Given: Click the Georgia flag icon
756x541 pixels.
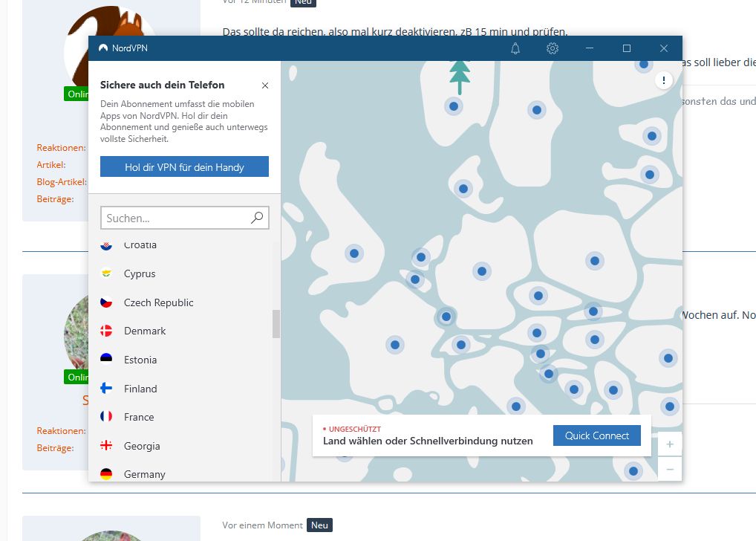Looking at the screenshot, I should [x=106, y=446].
